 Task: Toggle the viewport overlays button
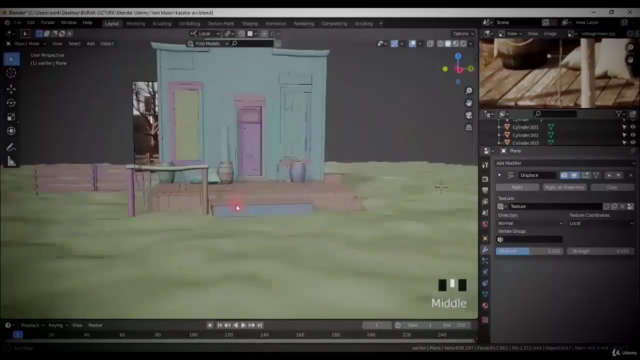pyautogui.click(x=412, y=43)
